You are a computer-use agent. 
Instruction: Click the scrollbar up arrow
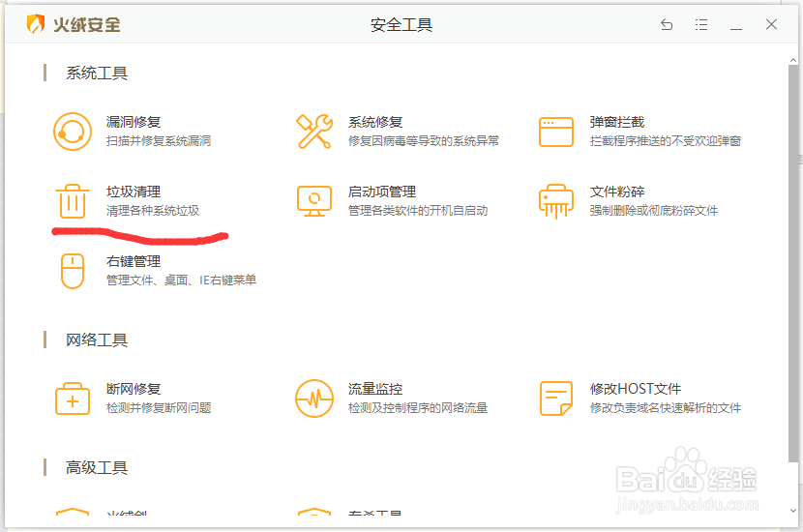[792, 60]
